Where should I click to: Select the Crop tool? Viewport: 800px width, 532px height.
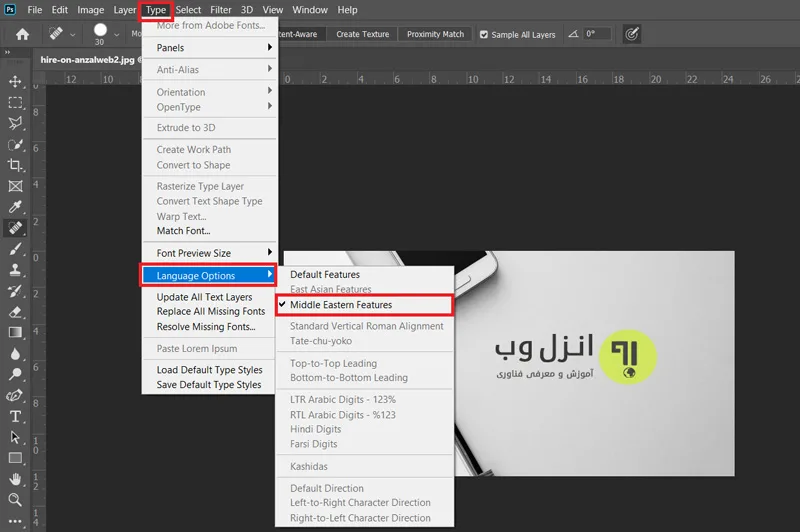click(x=15, y=165)
